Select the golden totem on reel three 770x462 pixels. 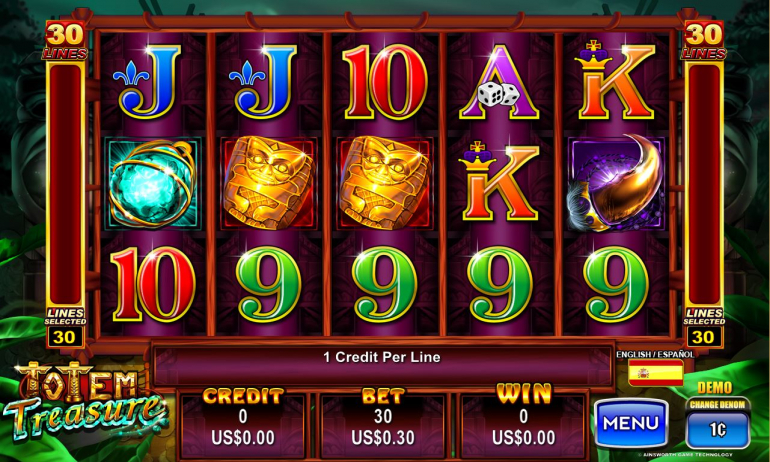pyautogui.click(x=385, y=183)
